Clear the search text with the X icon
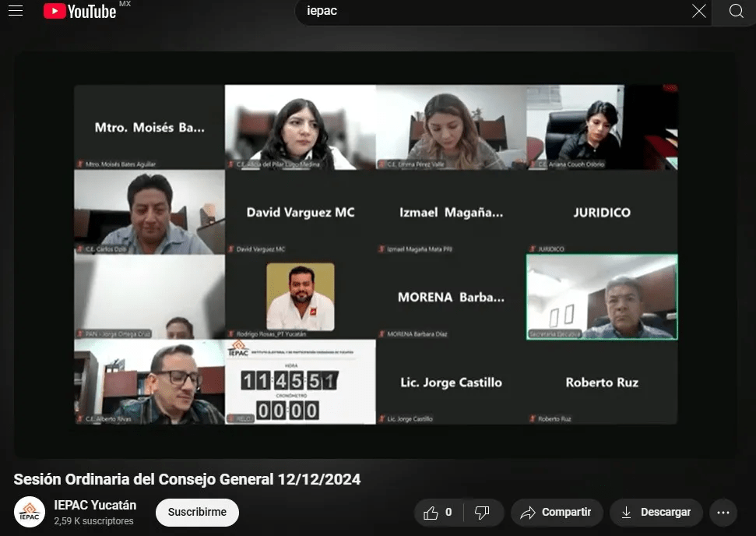The width and height of the screenshot is (756, 536). [698, 11]
